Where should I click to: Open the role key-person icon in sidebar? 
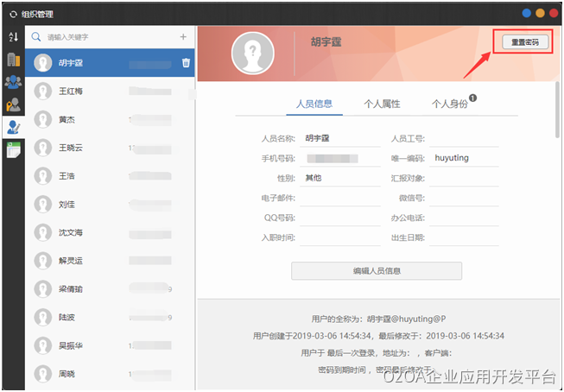pyautogui.click(x=12, y=104)
